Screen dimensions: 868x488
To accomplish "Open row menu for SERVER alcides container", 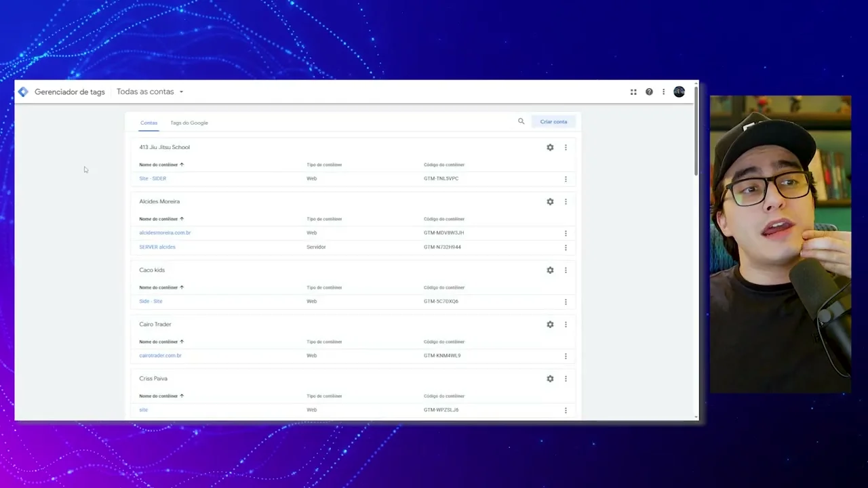I will pyautogui.click(x=566, y=247).
